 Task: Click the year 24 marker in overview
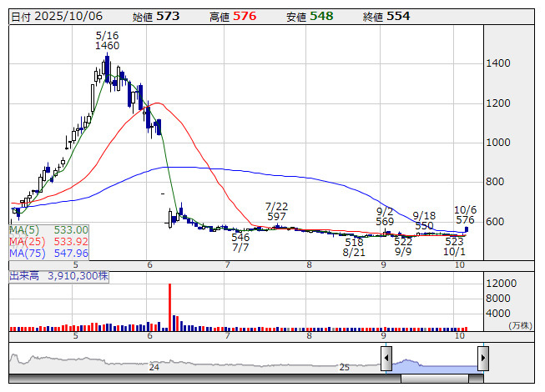click(154, 367)
